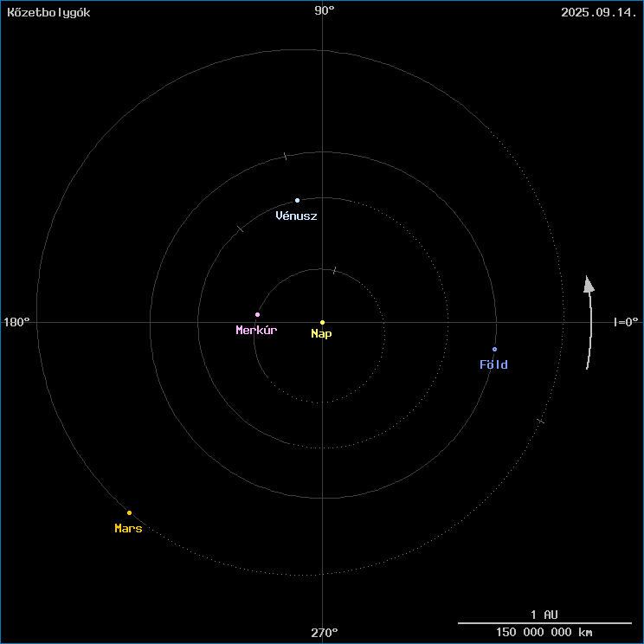Select the pink Mercury planet dot
Image resolution: width=644 pixels, height=644 pixels.
point(257,314)
